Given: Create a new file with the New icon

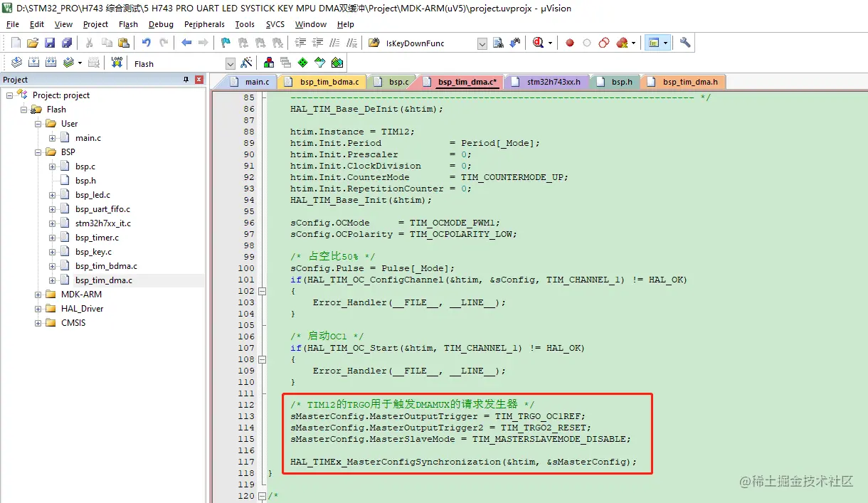Looking at the screenshot, I should click(16, 43).
